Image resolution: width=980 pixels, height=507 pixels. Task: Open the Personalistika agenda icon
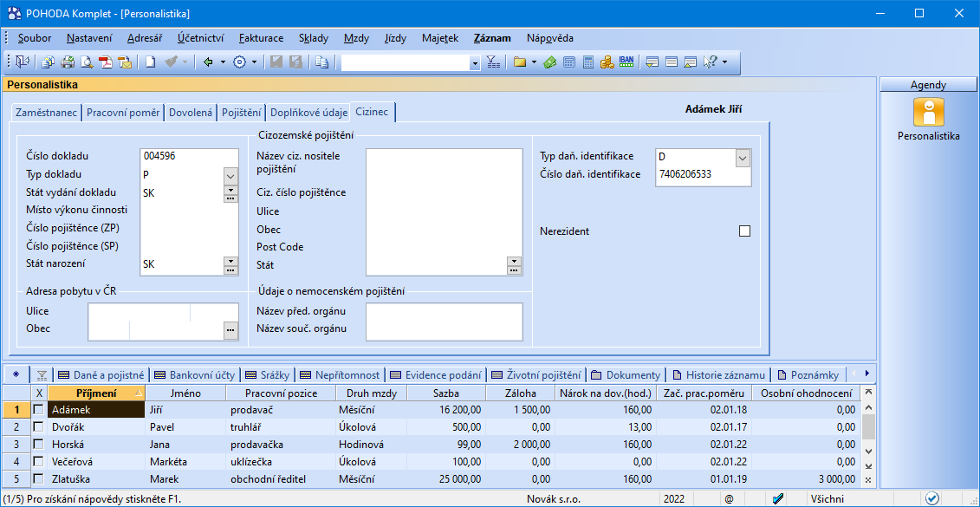click(x=928, y=114)
